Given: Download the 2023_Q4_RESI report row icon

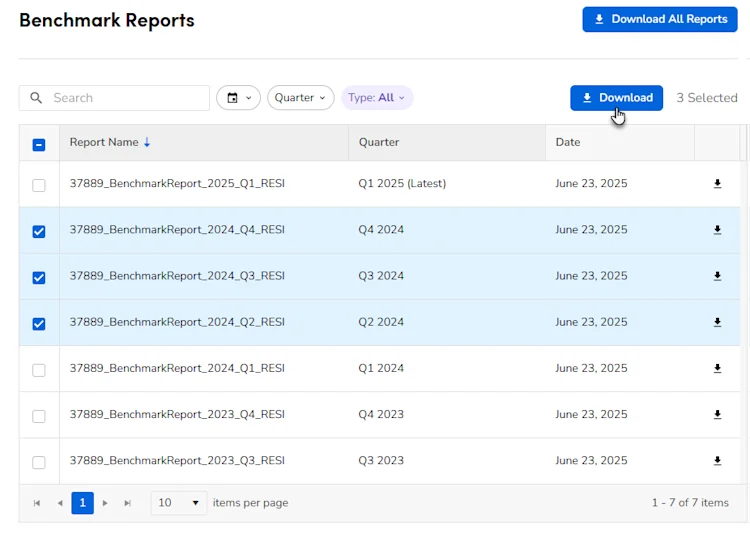Looking at the screenshot, I should (x=717, y=415).
